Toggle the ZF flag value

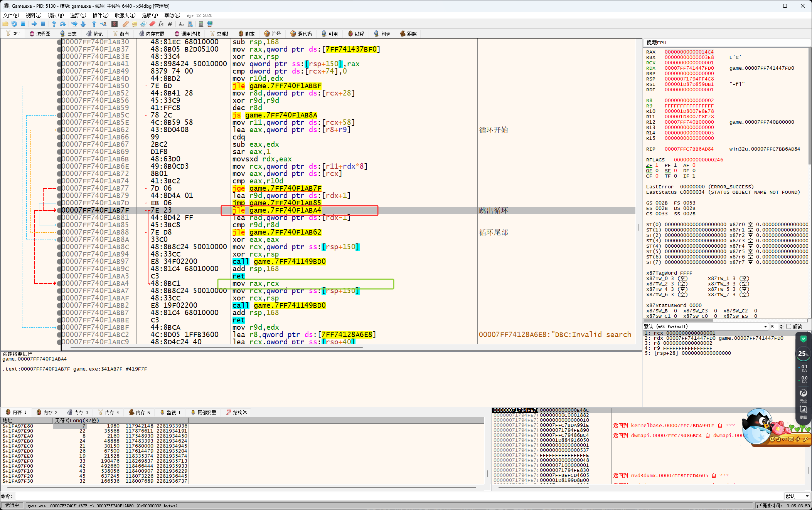pyautogui.click(x=657, y=165)
